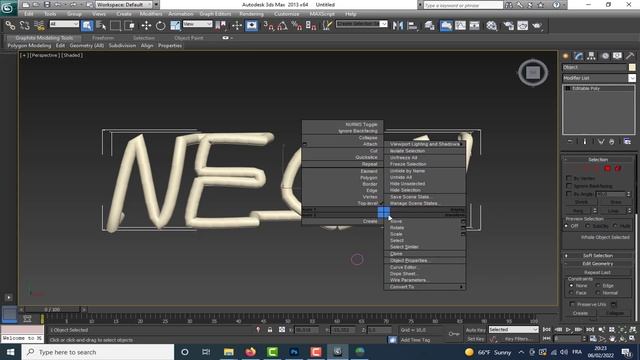Image resolution: width=640 pixels, height=360 pixels.
Task: Open the Select by Name tool
Action: pyautogui.click(x=101, y=26)
